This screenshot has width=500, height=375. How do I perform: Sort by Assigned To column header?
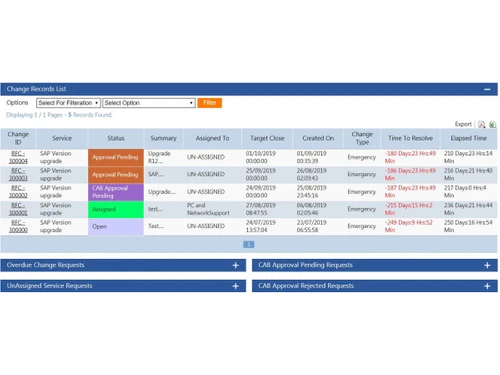click(212, 138)
